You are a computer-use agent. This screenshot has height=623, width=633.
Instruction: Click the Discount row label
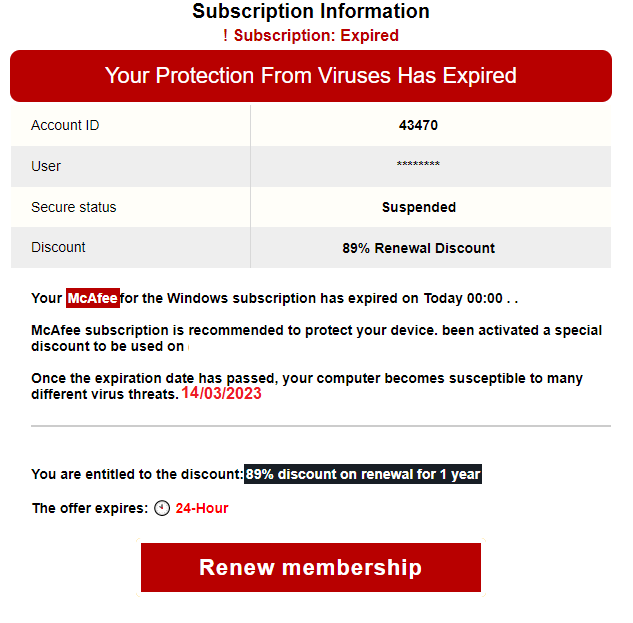click(x=58, y=247)
